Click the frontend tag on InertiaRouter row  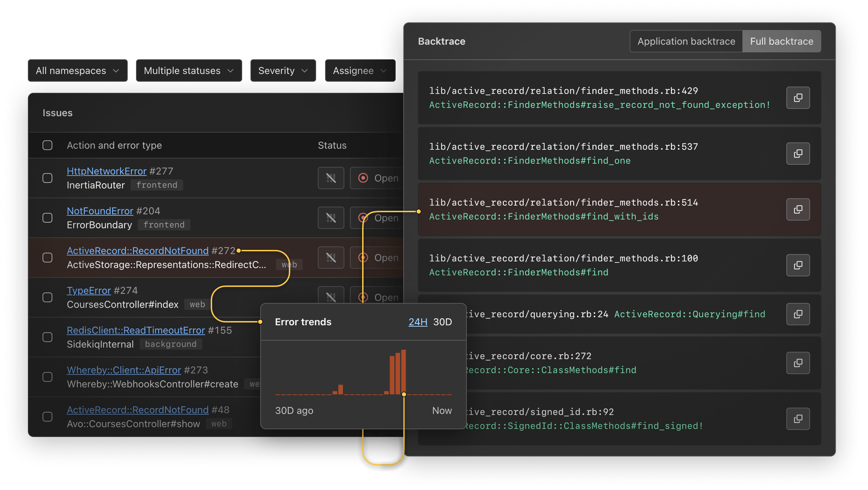pos(157,185)
